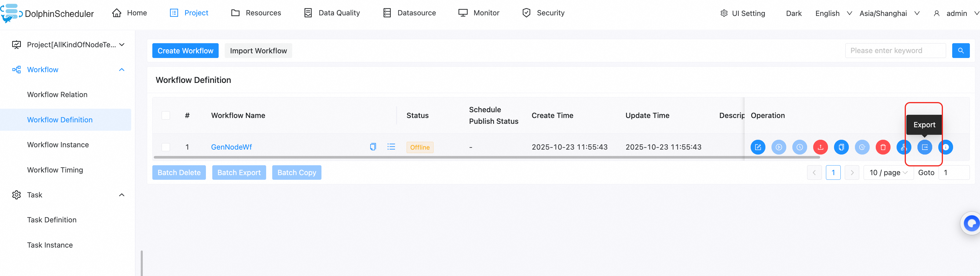Copy workflow name icon beside GenNodeWf
This screenshot has width=980, height=276.
point(373,147)
